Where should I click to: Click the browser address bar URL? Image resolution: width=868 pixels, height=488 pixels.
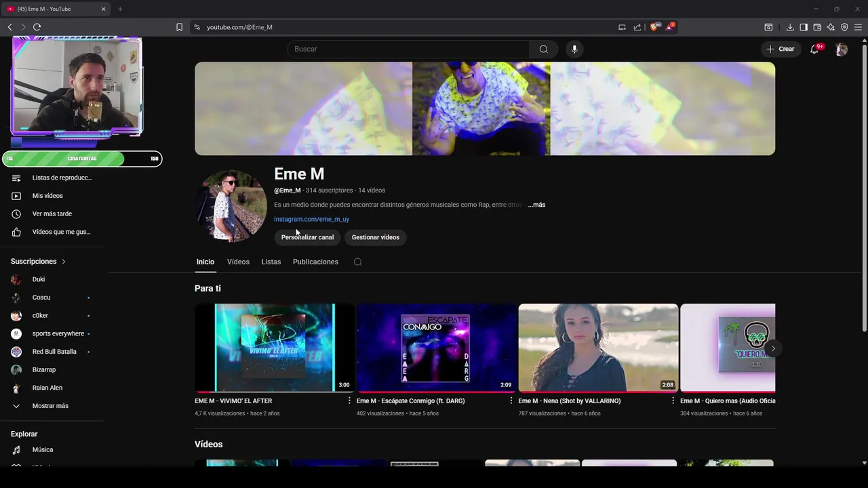click(x=239, y=27)
